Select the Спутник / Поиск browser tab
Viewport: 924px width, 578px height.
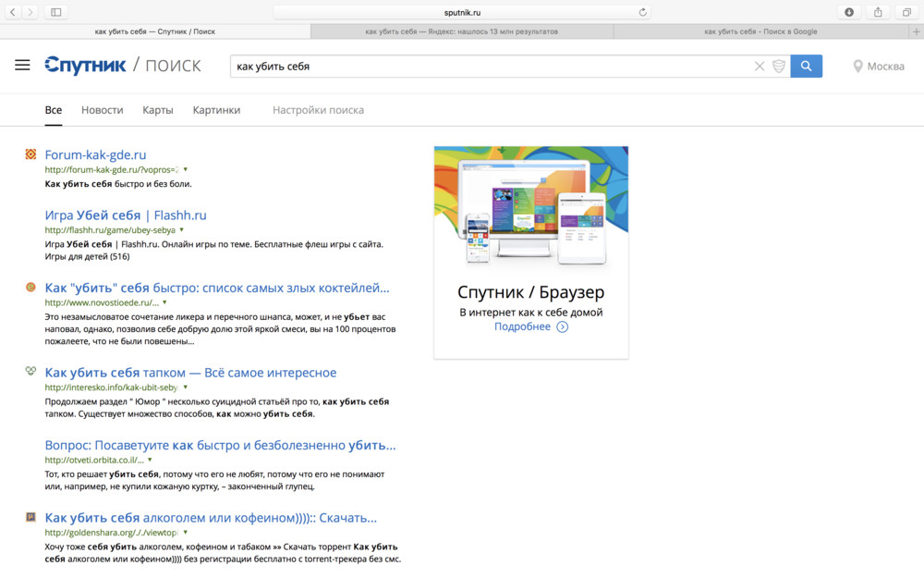155,31
